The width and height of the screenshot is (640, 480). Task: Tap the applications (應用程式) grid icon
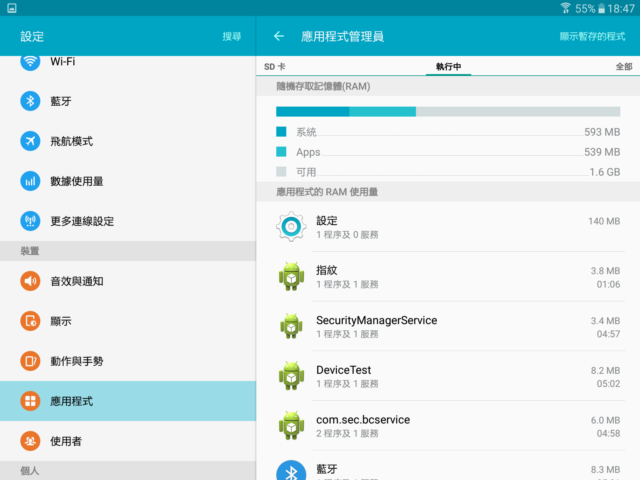30,401
